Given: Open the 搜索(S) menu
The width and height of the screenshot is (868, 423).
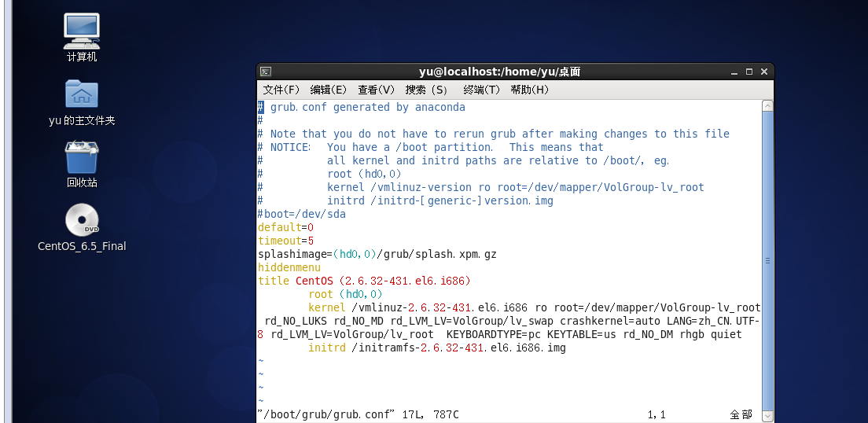Looking at the screenshot, I should click(426, 90).
